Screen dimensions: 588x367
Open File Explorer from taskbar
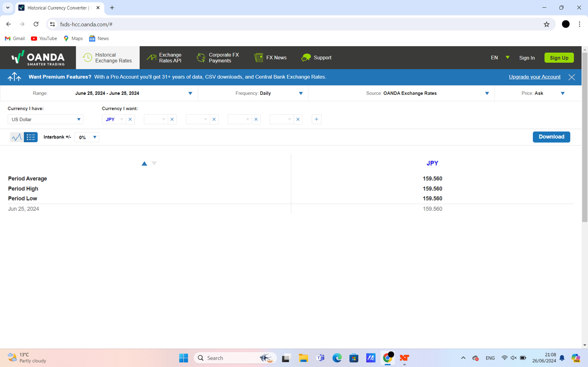click(x=303, y=358)
